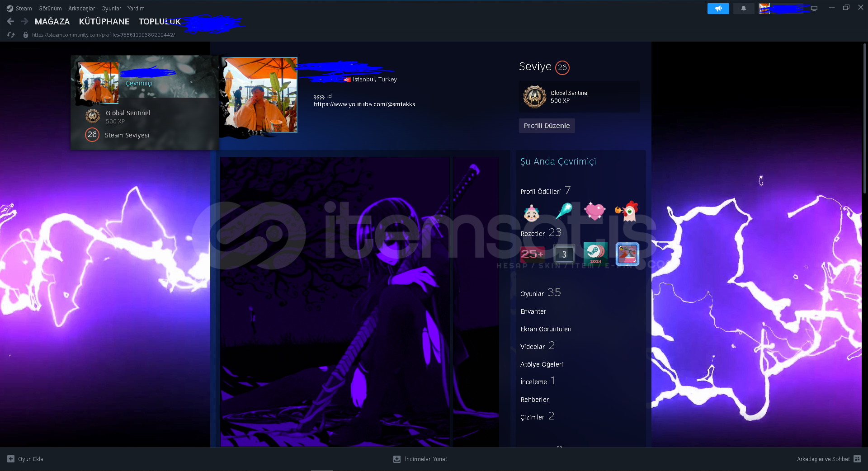Click the steamcommunity profile URL
Image resolution: width=868 pixels, height=471 pixels.
point(104,35)
